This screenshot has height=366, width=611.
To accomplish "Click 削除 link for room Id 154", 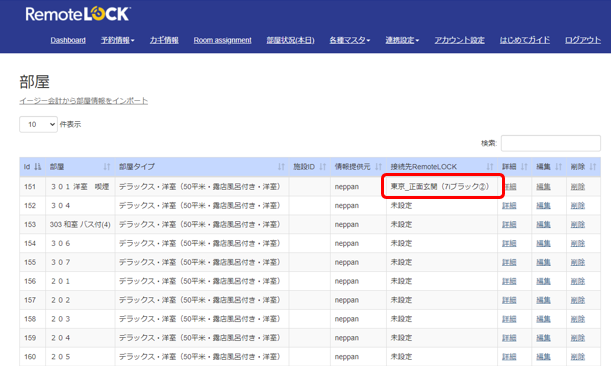I will (577, 243).
